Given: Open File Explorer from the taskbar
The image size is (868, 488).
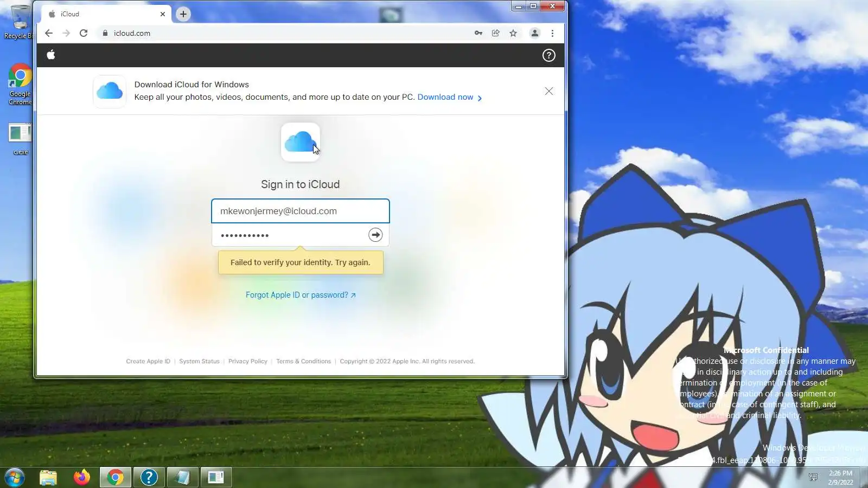Looking at the screenshot, I should 48,478.
